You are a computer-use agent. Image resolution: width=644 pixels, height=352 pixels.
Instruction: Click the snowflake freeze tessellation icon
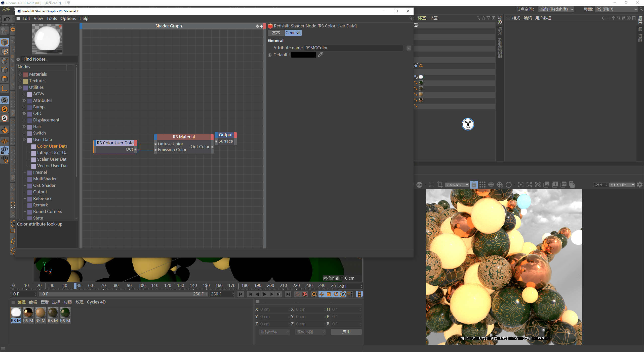point(491,185)
